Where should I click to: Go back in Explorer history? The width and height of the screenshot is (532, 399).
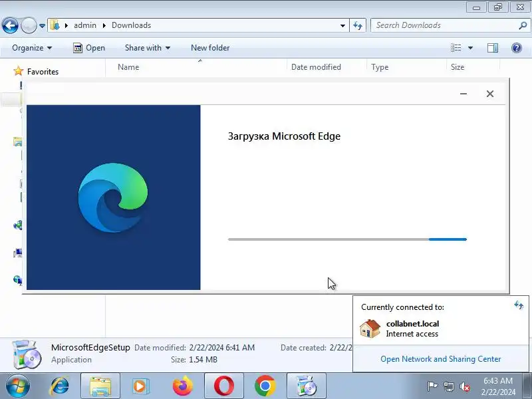point(10,25)
